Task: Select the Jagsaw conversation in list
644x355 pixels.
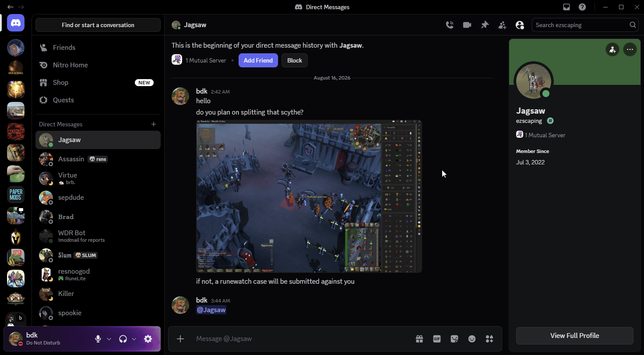Action: 98,140
